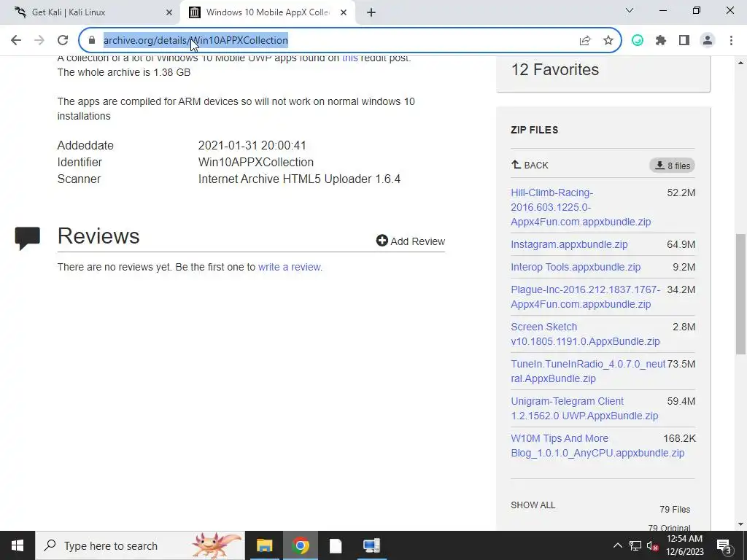Reload the page with the refresh icon
This screenshot has height=560, width=747.
pyautogui.click(x=63, y=41)
